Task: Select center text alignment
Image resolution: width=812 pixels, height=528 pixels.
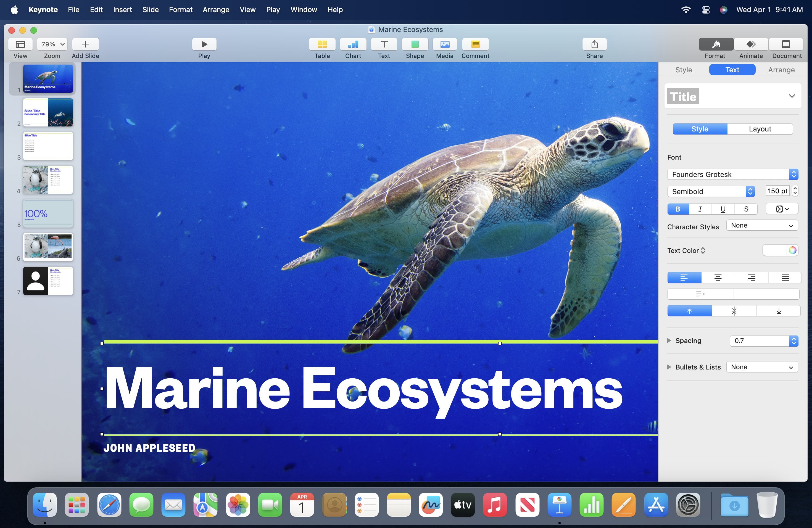Action: pyautogui.click(x=718, y=278)
